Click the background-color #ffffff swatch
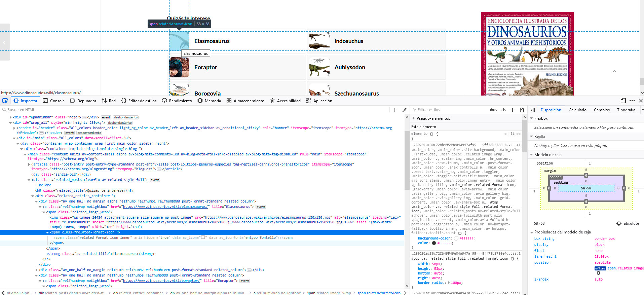Screen dimensions: 644x295 coord(456,238)
